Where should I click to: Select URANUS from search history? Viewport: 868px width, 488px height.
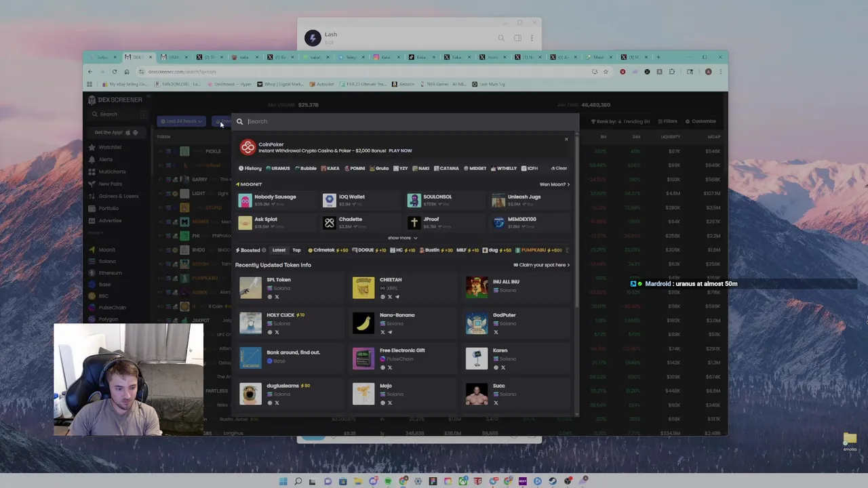pos(278,168)
